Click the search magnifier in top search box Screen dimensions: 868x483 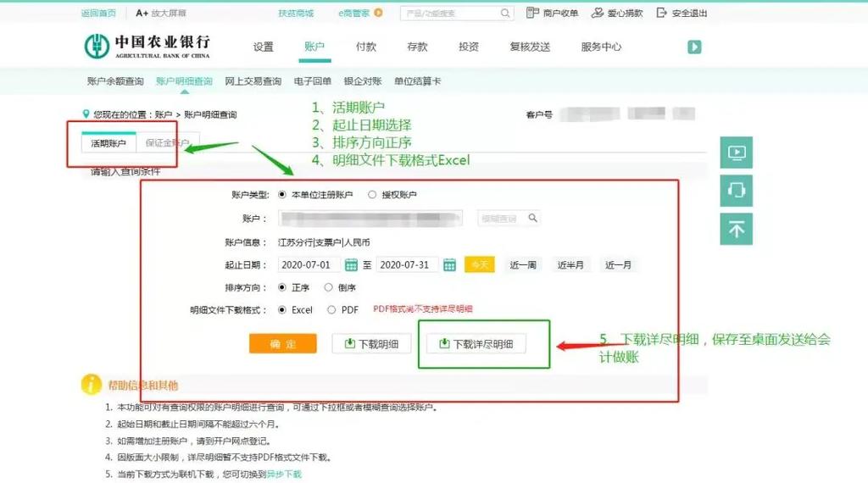505,13
